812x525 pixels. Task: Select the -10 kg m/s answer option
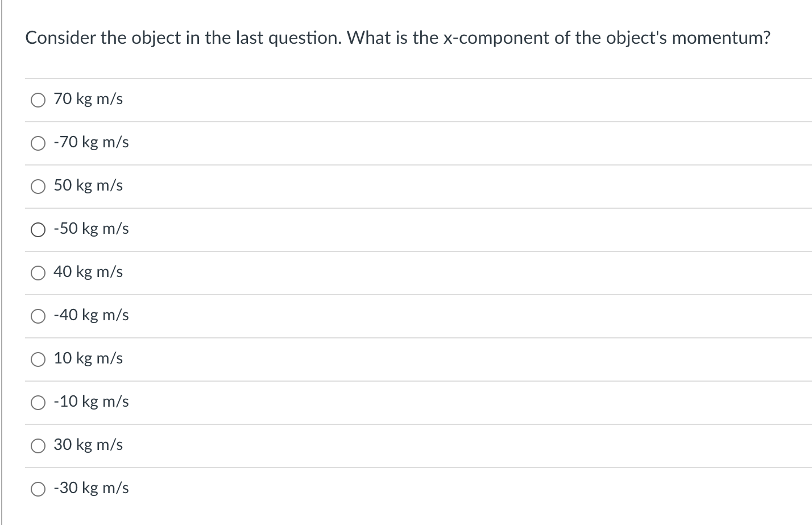point(91,402)
